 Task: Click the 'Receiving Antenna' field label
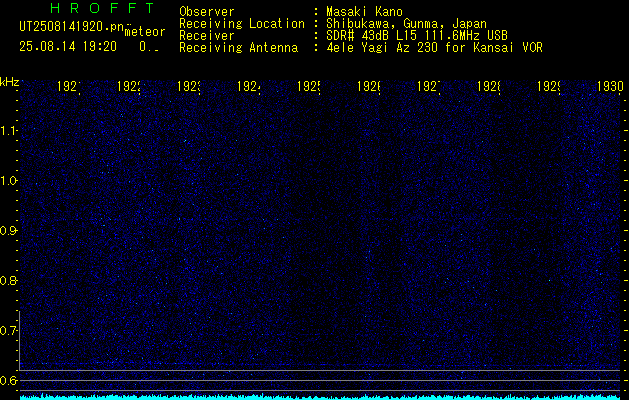(239, 48)
